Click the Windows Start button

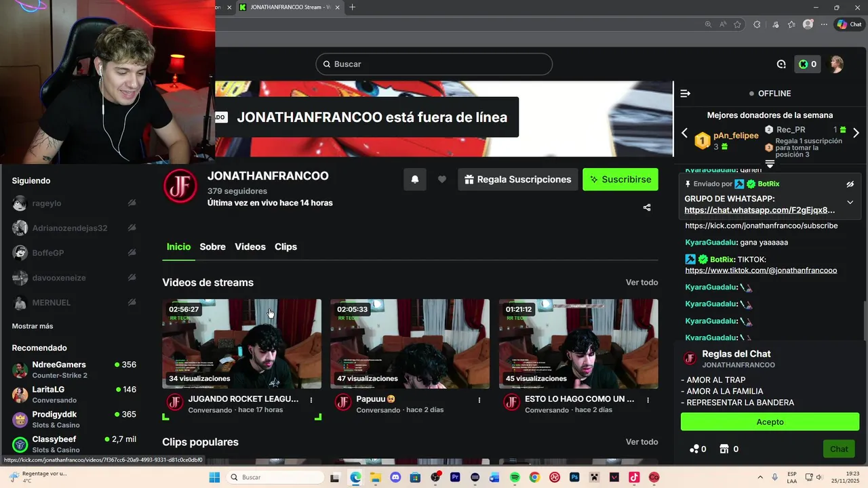click(214, 477)
